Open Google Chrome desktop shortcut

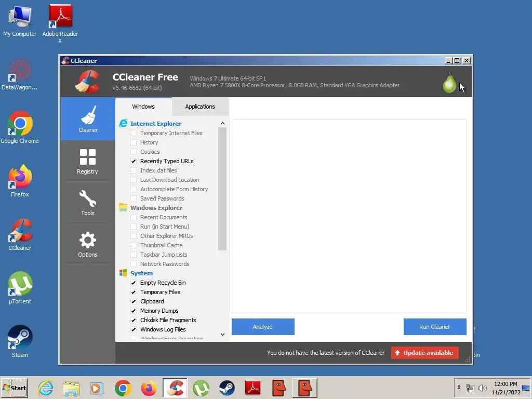click(x=20, y=128)
